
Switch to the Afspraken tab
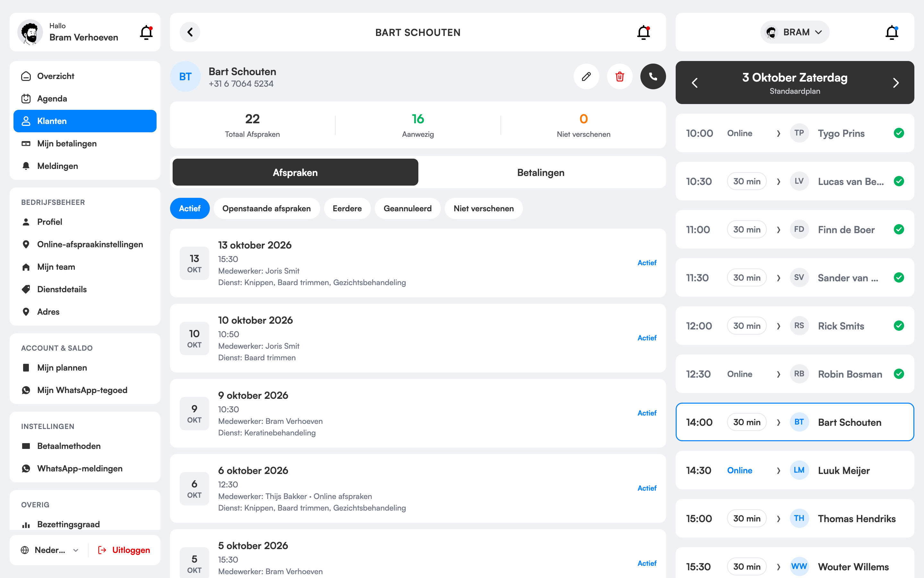click(x=295, y=172)
